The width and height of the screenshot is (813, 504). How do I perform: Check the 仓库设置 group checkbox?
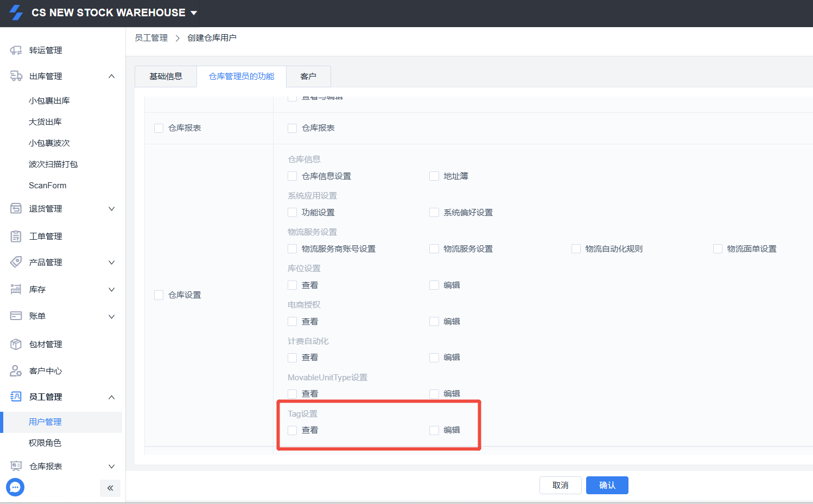(158, 295)
